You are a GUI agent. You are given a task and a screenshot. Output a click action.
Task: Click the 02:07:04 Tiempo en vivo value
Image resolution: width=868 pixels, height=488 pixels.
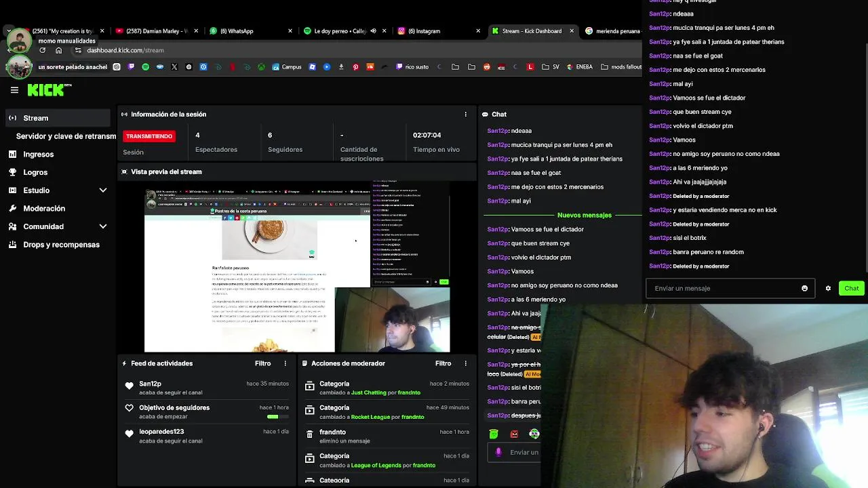pyautogui.click(x=427, y=135)
